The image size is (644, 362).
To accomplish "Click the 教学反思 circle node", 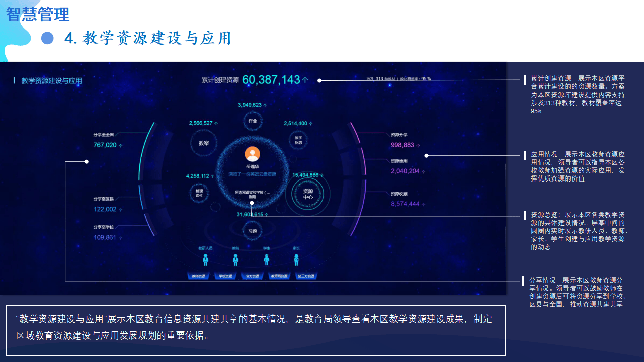I will click(x=298, y=140).
